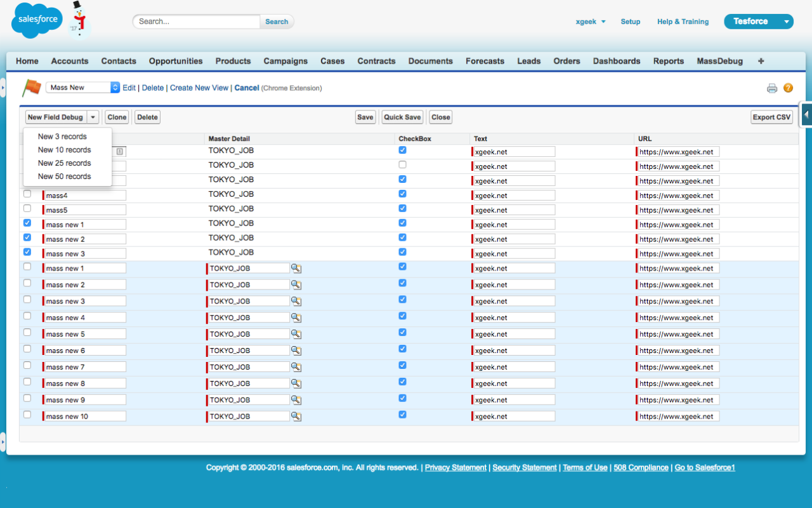The height and width of the screenshot is (508, 812).
Task: Toggle the New Field Debug dropdown arrow
Action: click(93, 117)
